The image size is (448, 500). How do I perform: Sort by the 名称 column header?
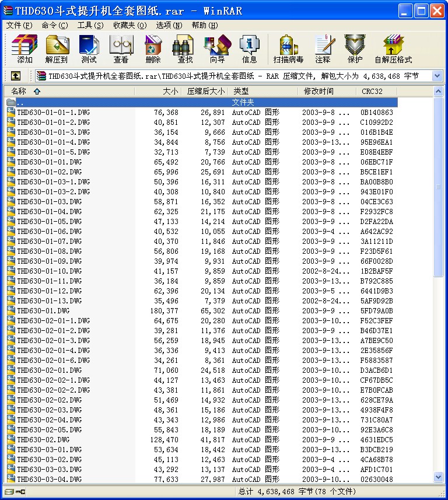pyautogui.click(x=69, y=92)
